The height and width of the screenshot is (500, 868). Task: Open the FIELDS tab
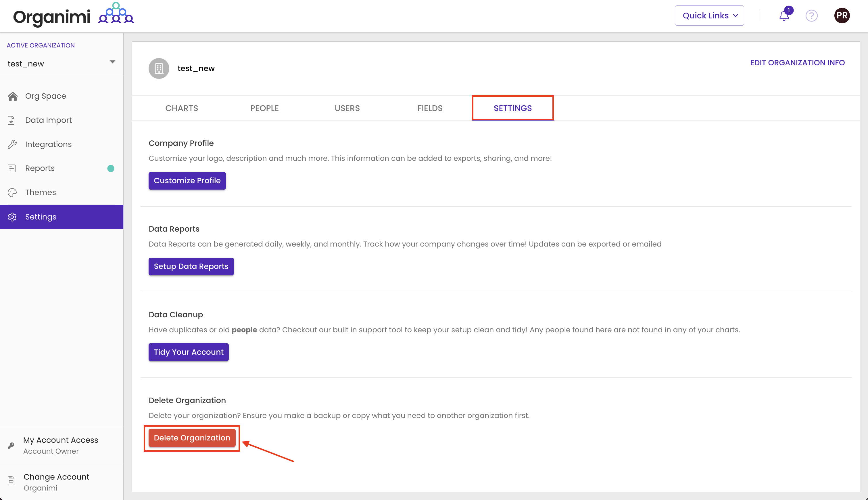point(429,108)
